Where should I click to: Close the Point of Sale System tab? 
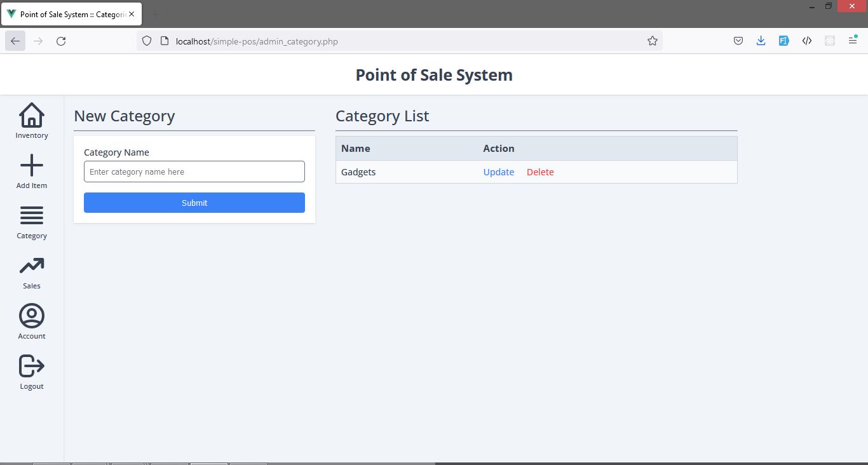click(132, 14)
